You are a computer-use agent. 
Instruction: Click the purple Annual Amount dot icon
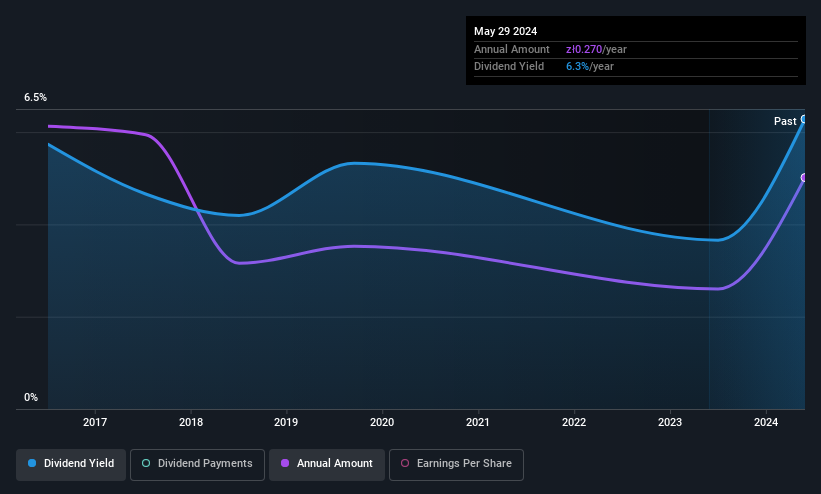285,463
